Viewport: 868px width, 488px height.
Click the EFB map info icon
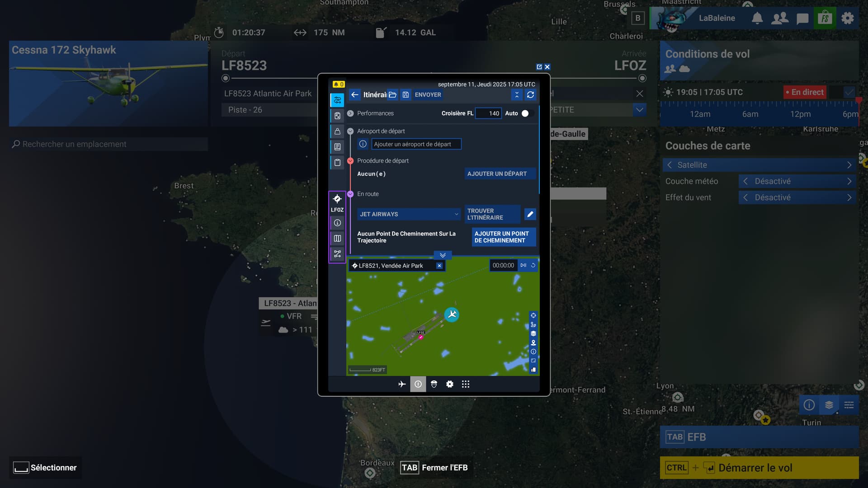coord(533,352)
